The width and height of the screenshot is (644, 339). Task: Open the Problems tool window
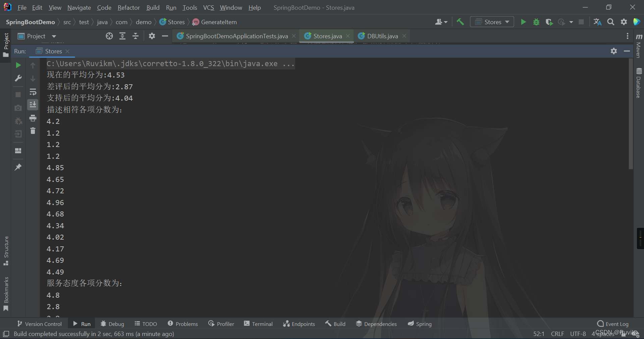(x=183, y=324)
